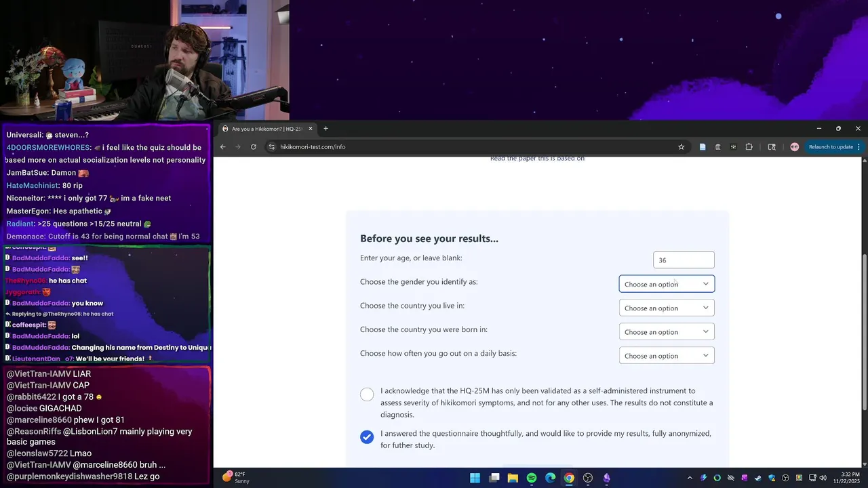The width and height of the screenshot is (868, 488).
Task: Click chat message '@leonslaw5722 Lmao'
Action: (49, 453)
